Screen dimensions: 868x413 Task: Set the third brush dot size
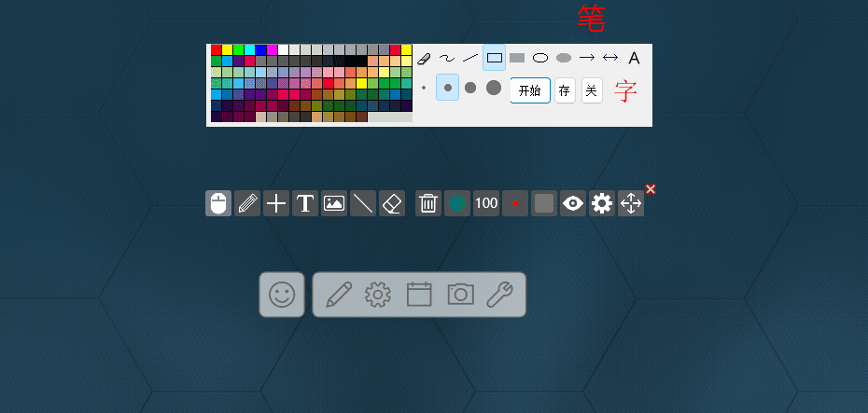470,88
